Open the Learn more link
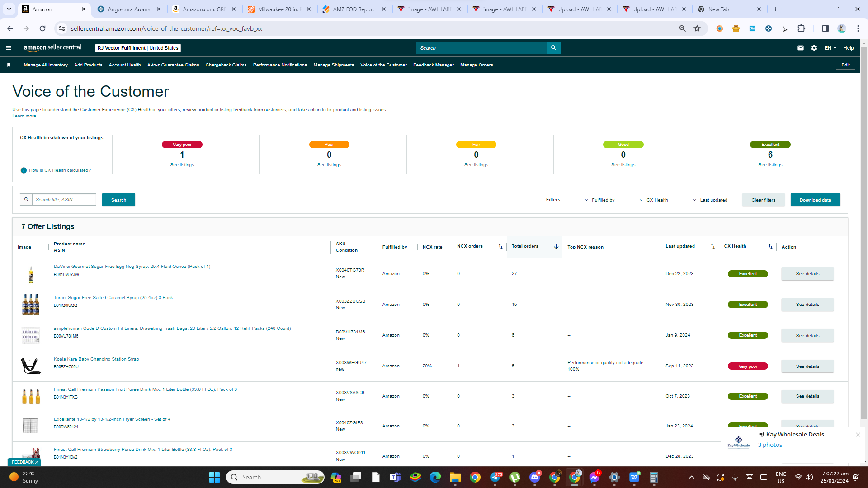The height and width of the screenshot is (488, 868). point(24,116)
